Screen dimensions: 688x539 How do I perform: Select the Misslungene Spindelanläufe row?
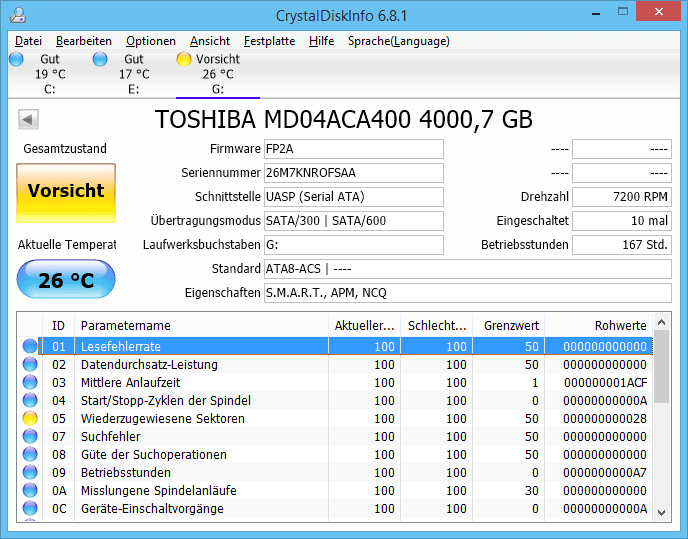click(x=337, y=490)
